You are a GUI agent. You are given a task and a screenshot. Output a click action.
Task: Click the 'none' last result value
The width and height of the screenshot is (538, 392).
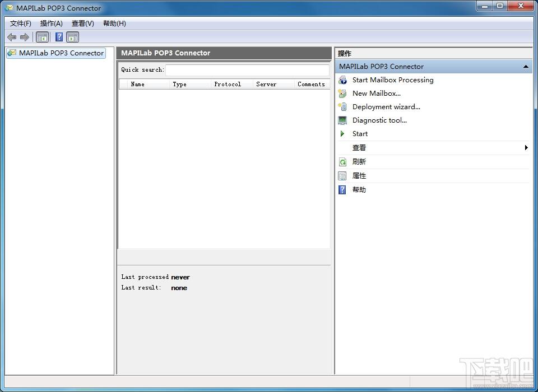(179, 288)
